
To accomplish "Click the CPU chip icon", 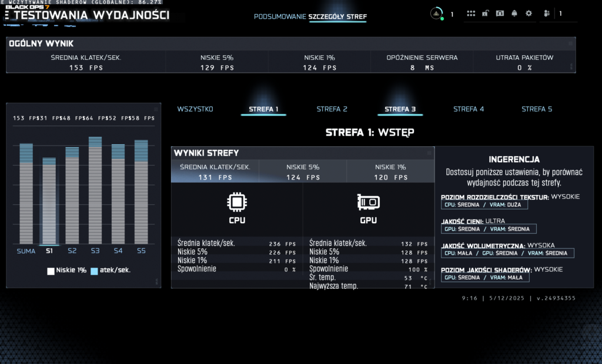I will coord(236,203).
